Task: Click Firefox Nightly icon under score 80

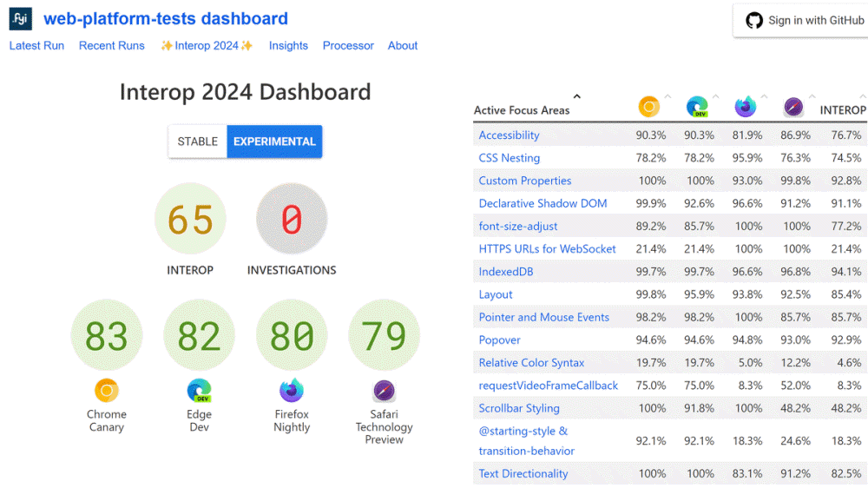Action: tap(292, 391)
